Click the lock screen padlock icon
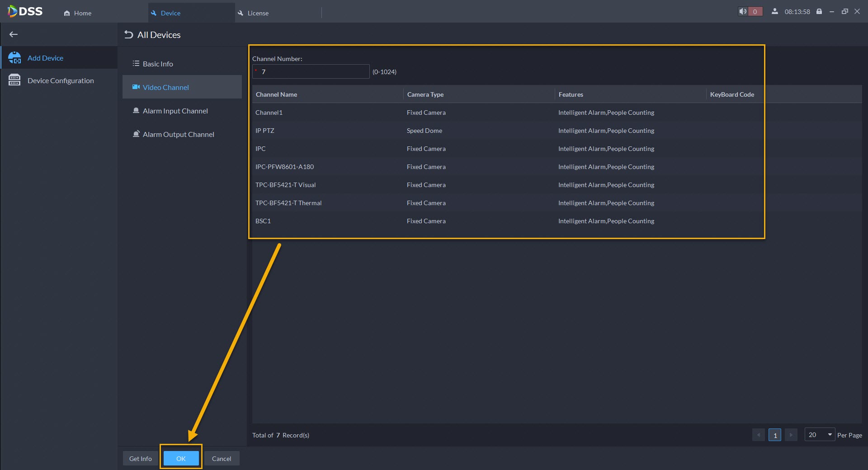868x470 pixels. pyautogui.click(x=819, y=12)
